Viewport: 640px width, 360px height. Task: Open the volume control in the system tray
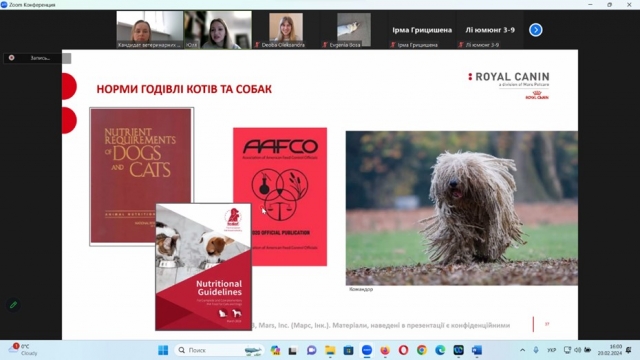577,350
